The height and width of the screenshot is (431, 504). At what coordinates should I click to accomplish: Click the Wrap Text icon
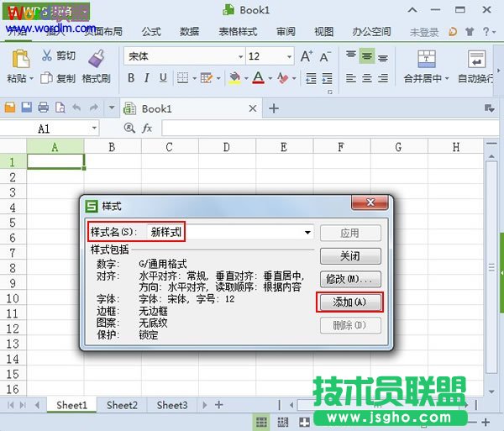[x=476, y=59]
